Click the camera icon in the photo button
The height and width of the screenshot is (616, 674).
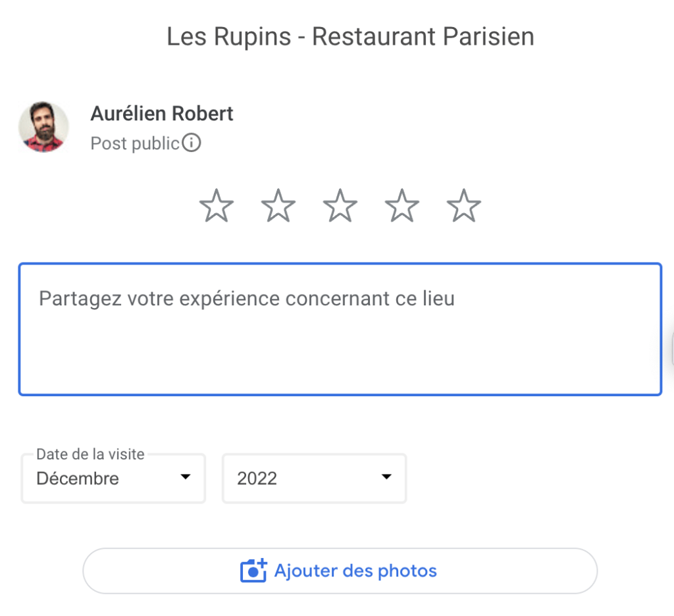[253, 571]
